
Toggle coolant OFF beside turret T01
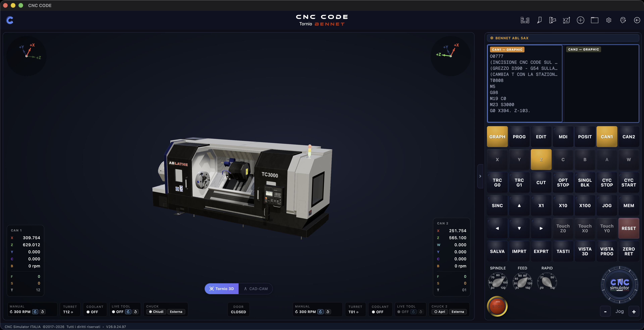(x=378, y=312)
